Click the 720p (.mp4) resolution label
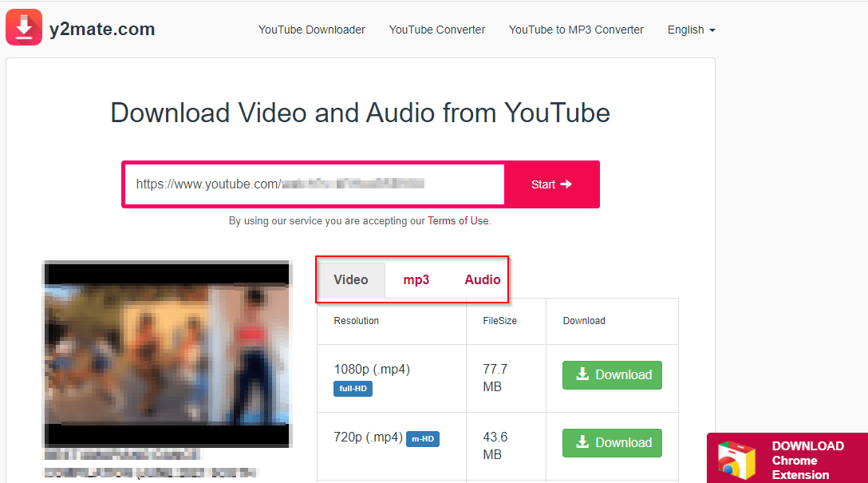 pyautogui.click(x=368, y=437)
